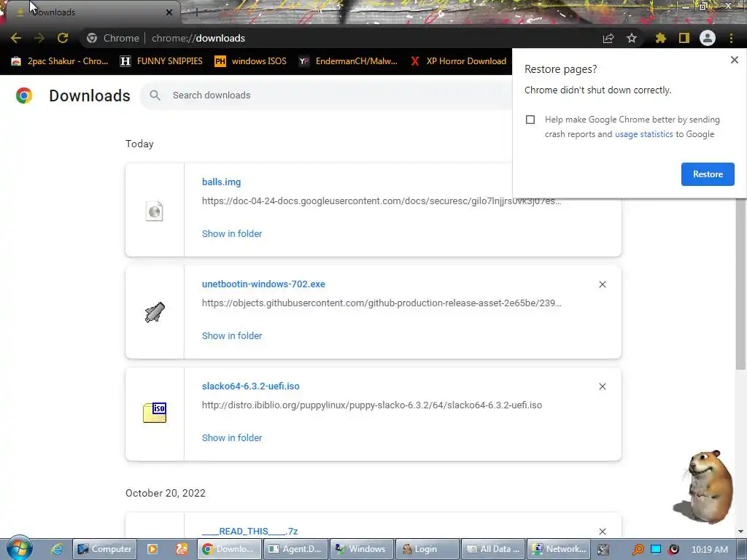
Task: Remove unetbootin-windows-702.exe from list
Action: [602, 284]
